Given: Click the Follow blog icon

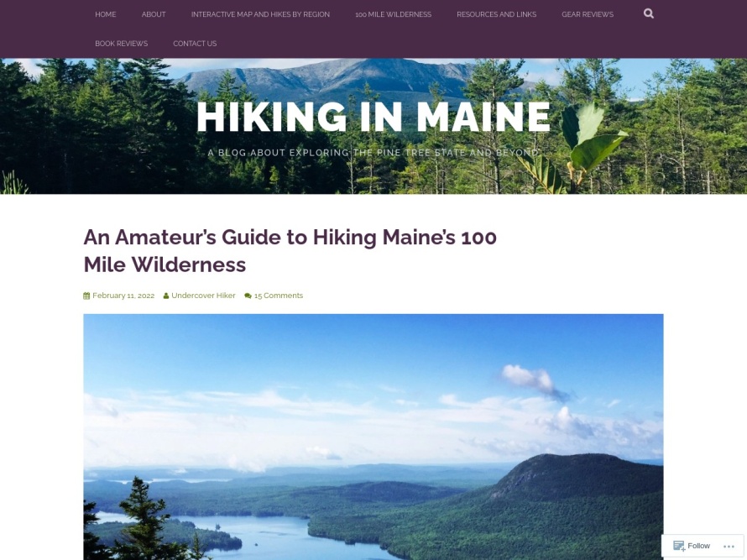Looking at the screenshot, I should coord(679,546).
